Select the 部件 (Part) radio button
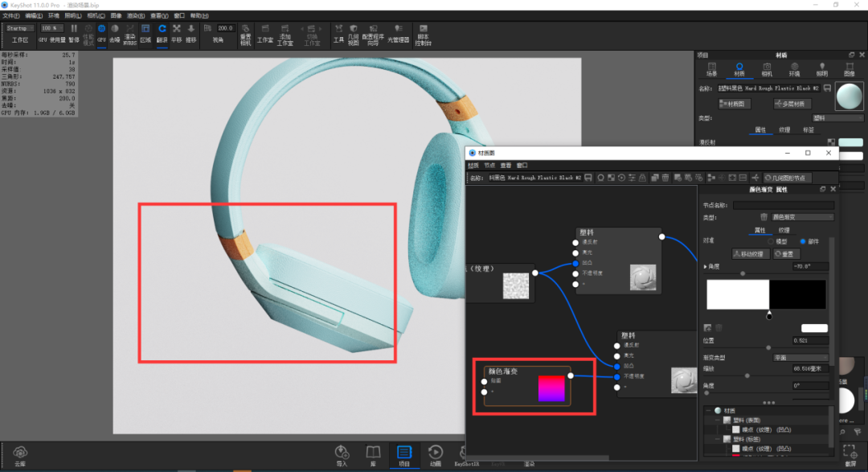Viewport: 868px width, 472px height. click(x=803, y=241)
